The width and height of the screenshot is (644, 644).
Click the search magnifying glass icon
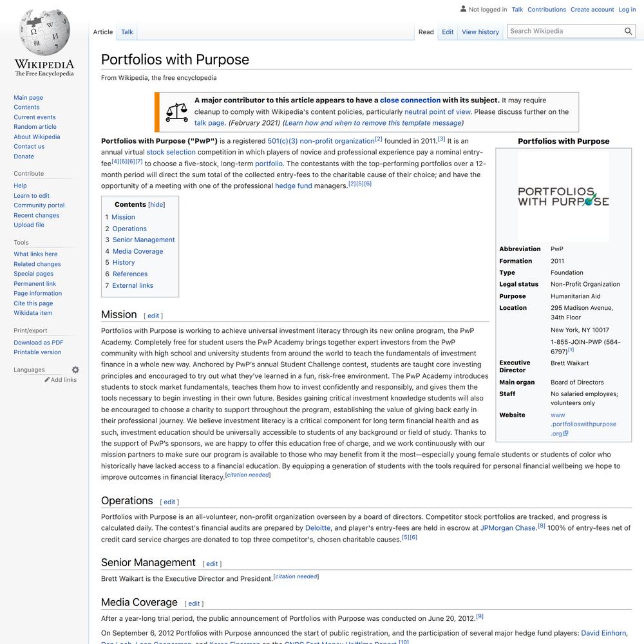point(628,31)
